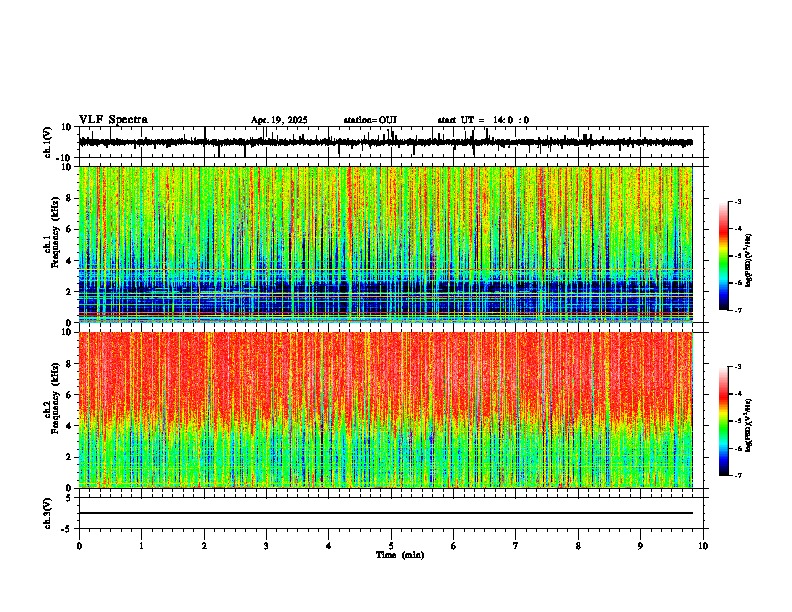Click the "-4" label on ch.2 color bar
792x612 pixels.
coord(738,394)
